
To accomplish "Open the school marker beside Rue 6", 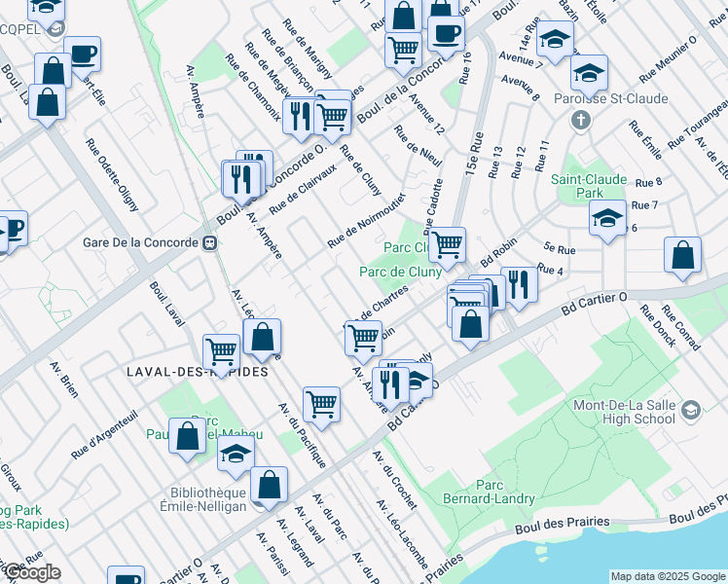I will (607, 219).
